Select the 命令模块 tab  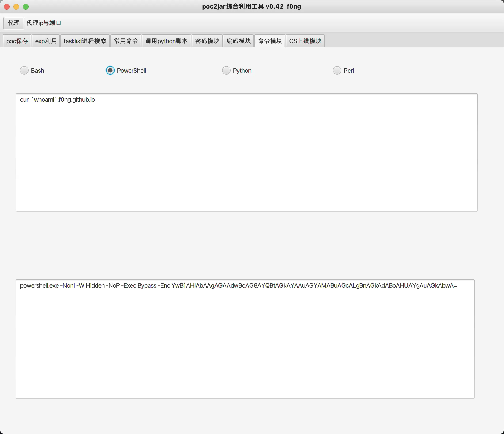270,41
